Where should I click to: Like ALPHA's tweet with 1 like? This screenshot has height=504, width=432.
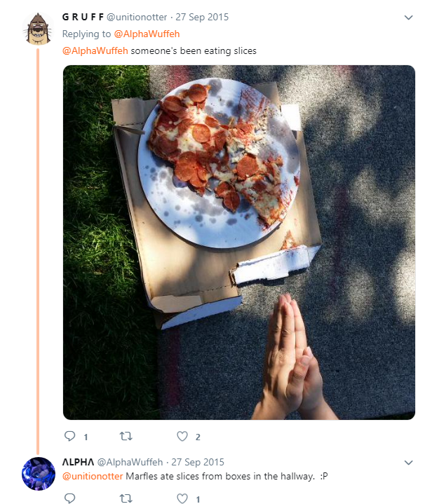tap(182, 498)
